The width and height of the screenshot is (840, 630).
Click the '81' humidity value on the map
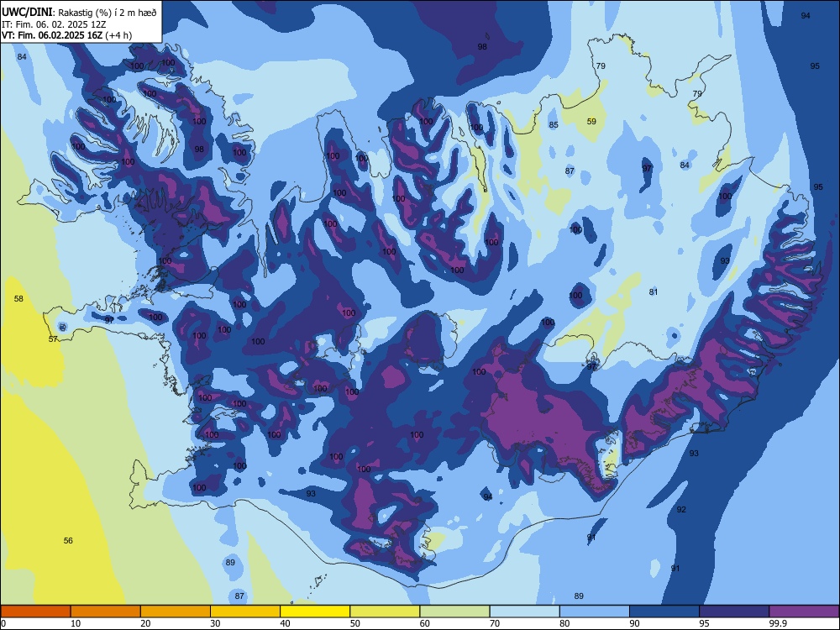pyautogui.click(x=653, y=292)
